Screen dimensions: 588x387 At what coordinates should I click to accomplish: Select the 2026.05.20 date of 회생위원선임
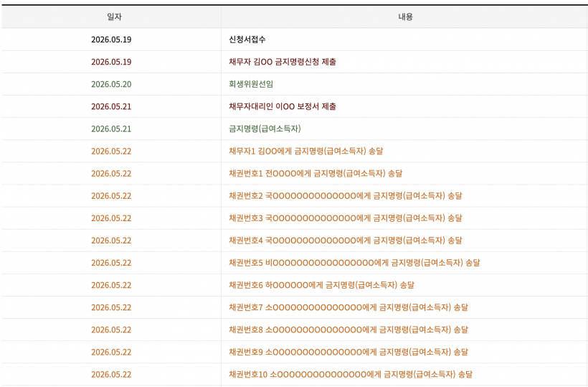[x=111, y=84]
